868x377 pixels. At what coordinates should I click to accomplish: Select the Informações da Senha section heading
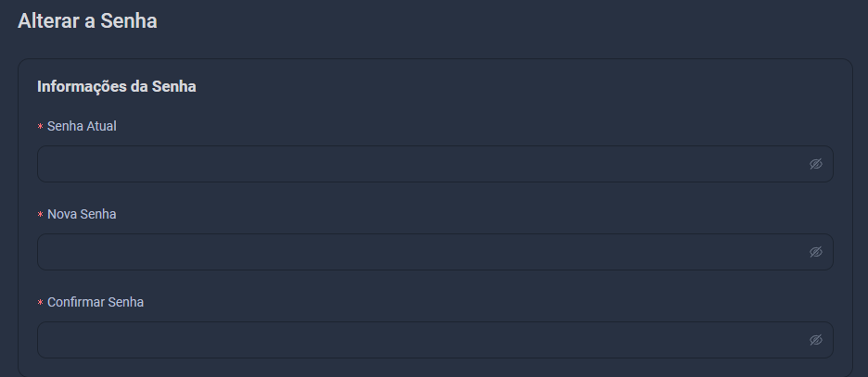pyautogui.click(x=116, y=87)
